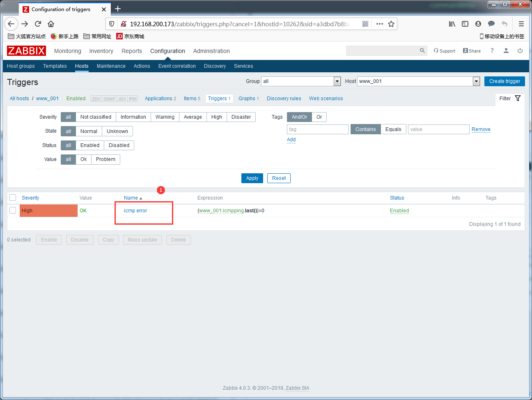Remove the tag filter row
The height and width of the screenshot is (400, 532).
tap(481, 129)
